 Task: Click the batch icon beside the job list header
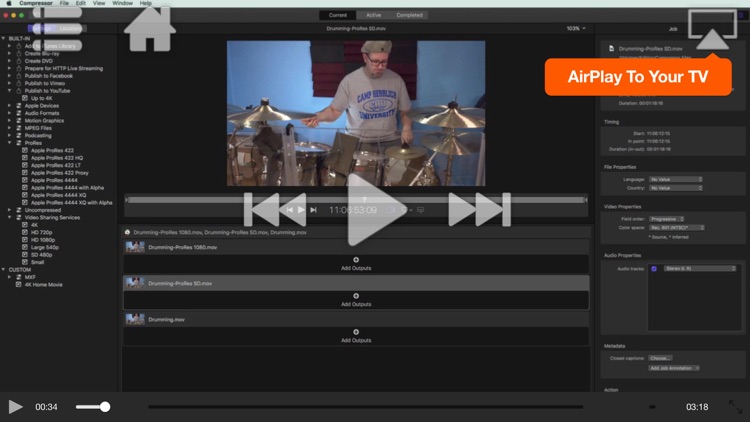pos(127,232)
